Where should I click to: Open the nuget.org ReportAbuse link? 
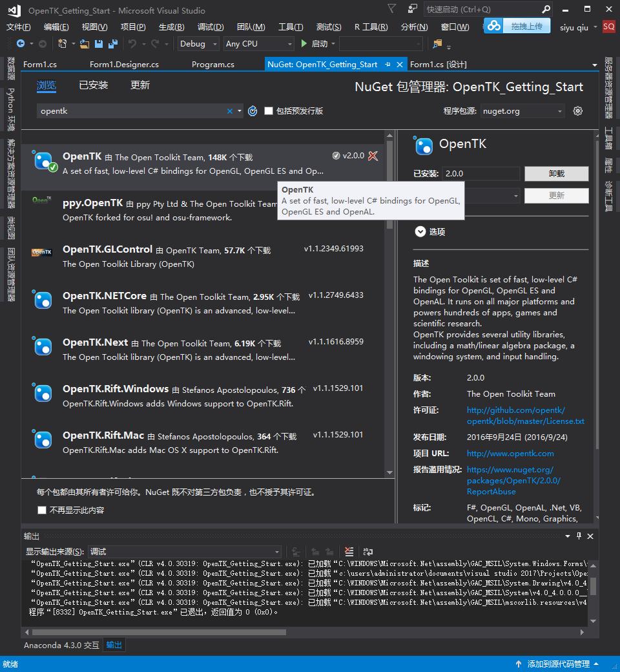513,481
